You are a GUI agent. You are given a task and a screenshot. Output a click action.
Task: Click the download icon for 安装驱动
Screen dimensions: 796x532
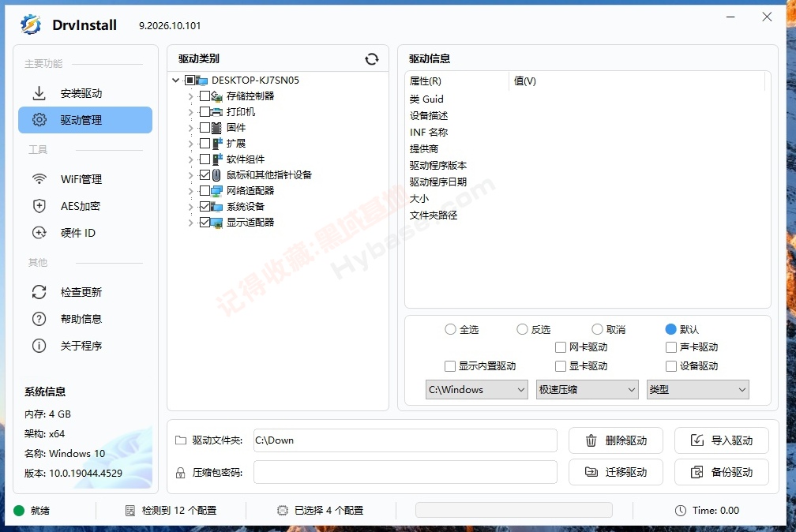[x=39, y=93]
